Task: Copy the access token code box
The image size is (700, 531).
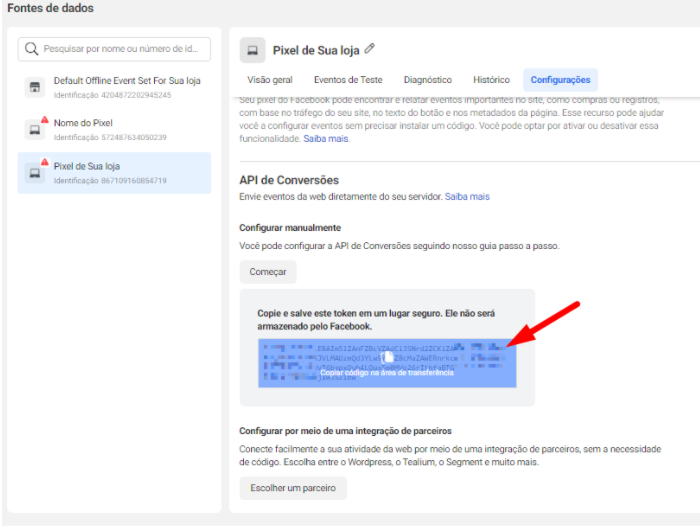Action: pos(387,363)
